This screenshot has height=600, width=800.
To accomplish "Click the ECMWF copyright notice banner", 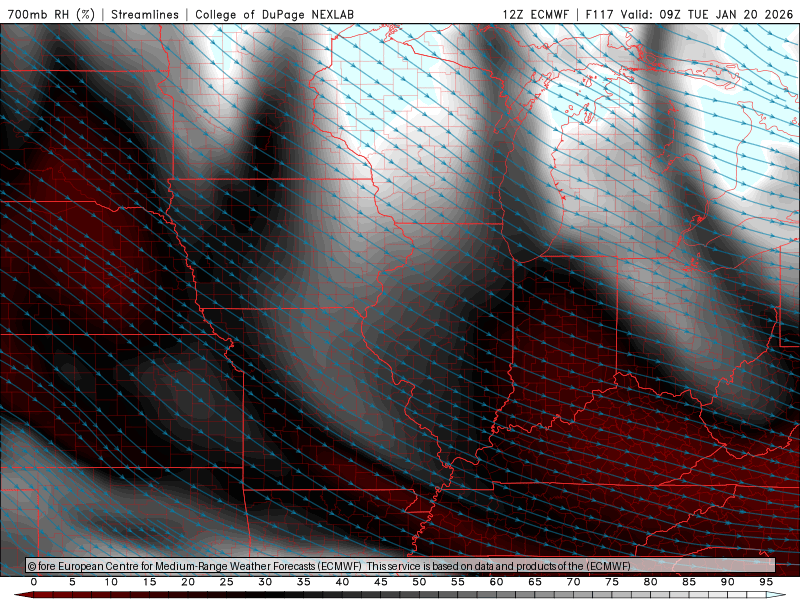I will click(x=400, y=566).
